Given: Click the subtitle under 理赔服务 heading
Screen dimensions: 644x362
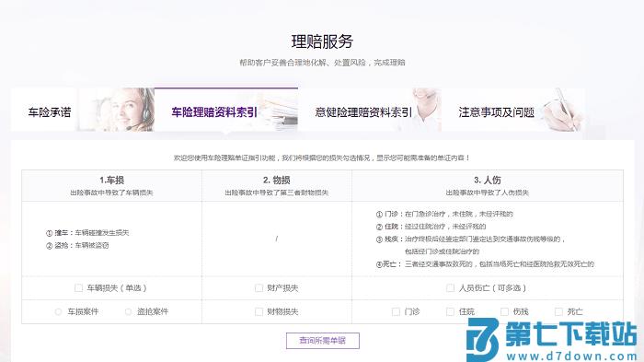Looking at the screenshot, I should pos(322,63).
